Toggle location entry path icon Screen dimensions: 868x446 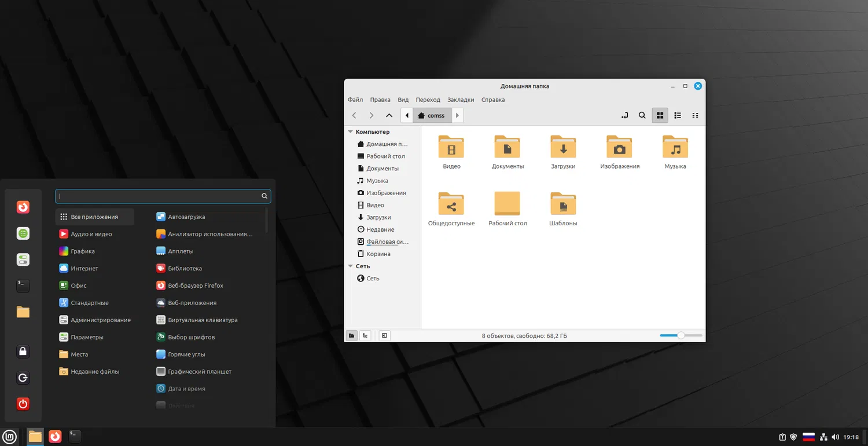[624, 115]
